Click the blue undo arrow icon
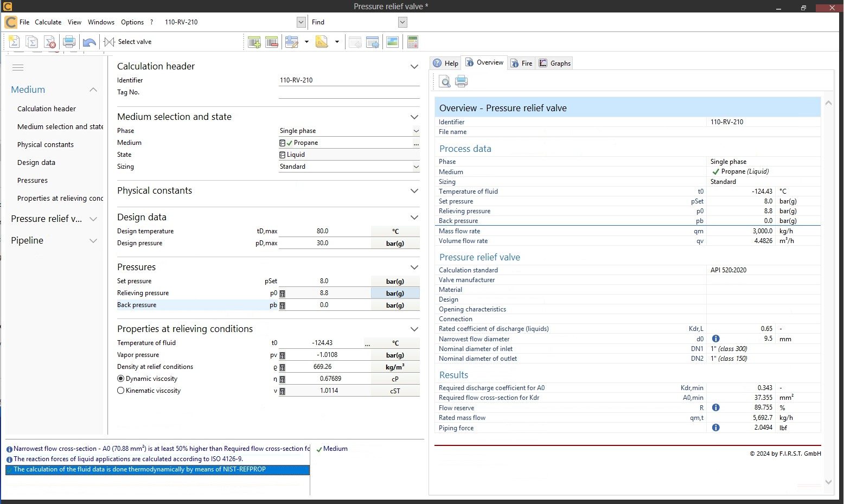This screenshot has height=504, width=844. (89, 42)
